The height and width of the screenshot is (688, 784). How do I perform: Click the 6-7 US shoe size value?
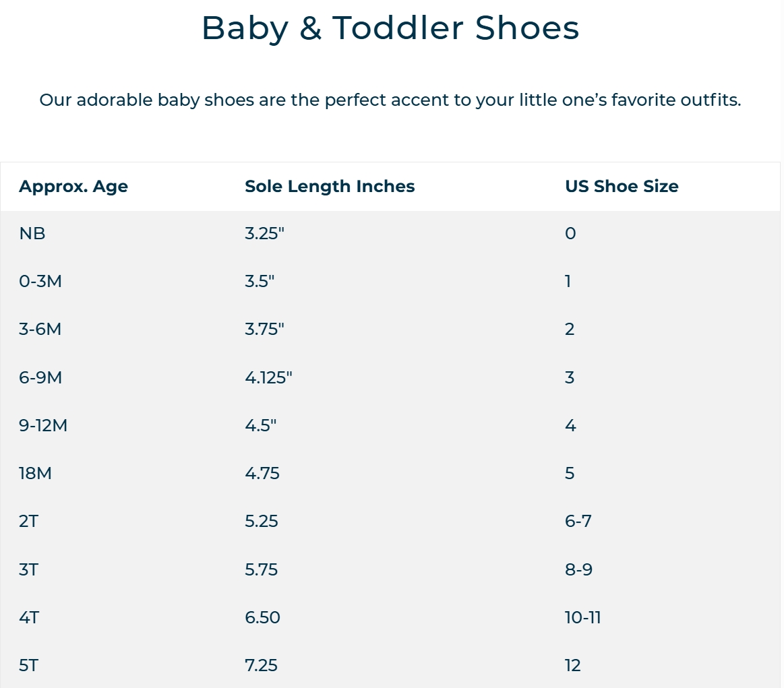(x=578, y=521)
